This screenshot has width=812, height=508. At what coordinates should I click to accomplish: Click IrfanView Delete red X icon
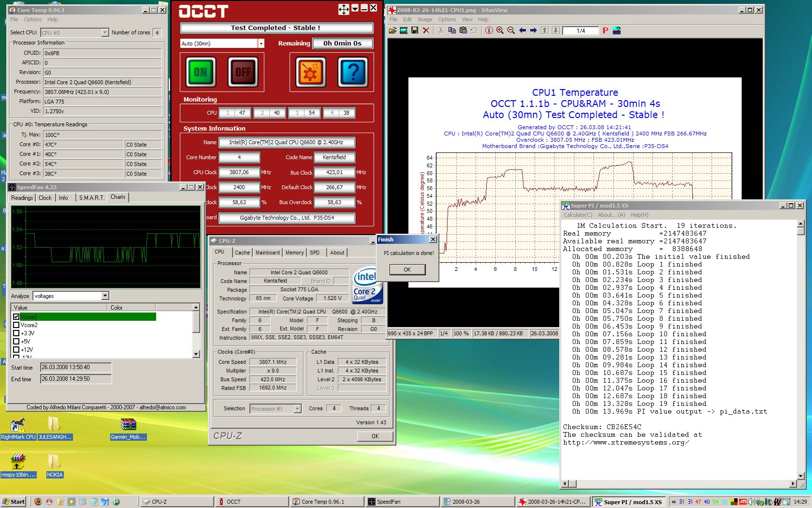click(x=426, y=30)
